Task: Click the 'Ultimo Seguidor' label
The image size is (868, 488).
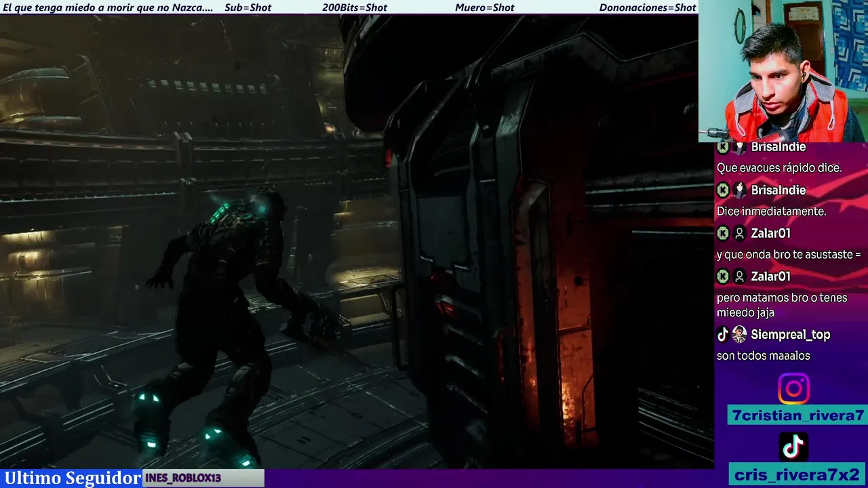Action: tap(73, 478)
